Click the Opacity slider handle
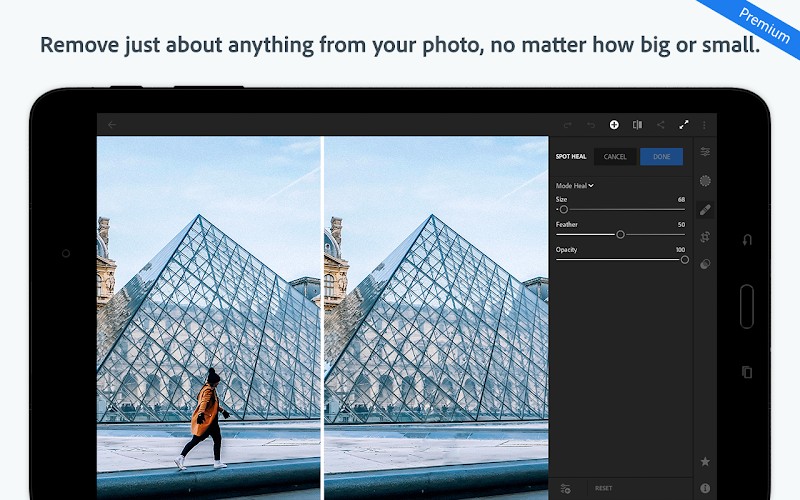Image resolution: width=800 pixels, height=500 pixels. [x=685, y=260]
